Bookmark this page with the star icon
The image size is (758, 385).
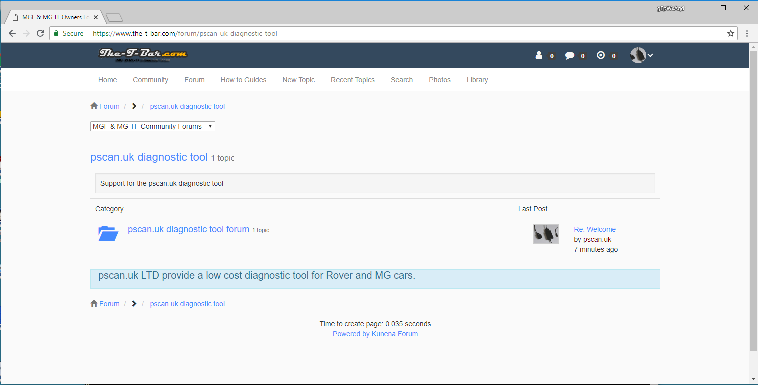coord(730,33)
